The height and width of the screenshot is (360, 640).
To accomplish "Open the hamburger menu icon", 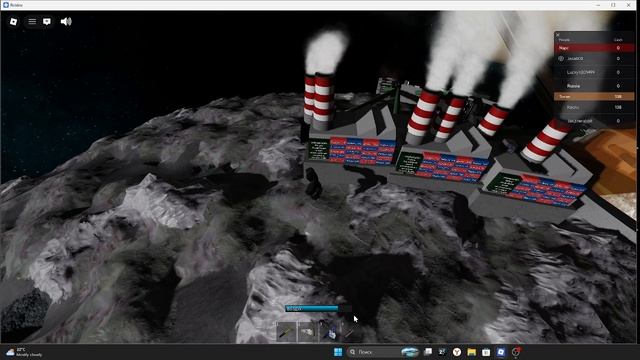I will point(32,22).
